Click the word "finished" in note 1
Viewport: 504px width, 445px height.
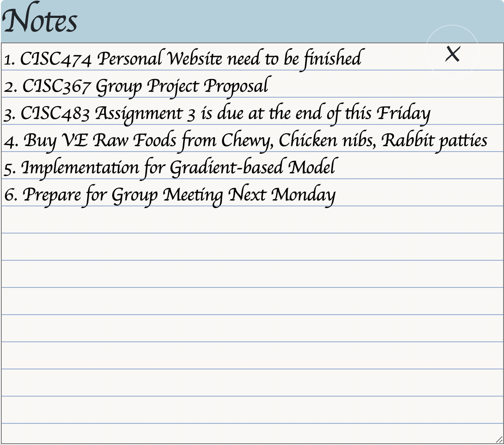(332, 58)
